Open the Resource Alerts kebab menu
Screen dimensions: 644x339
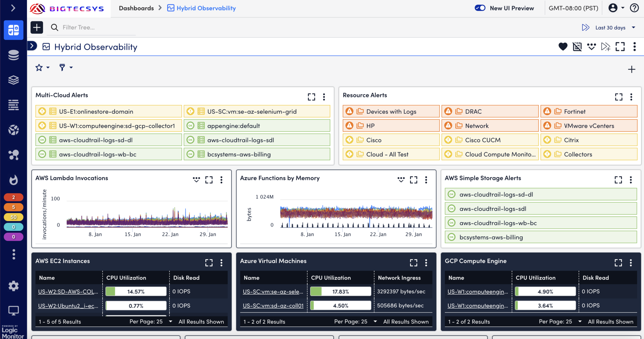(x=631, y=97)
